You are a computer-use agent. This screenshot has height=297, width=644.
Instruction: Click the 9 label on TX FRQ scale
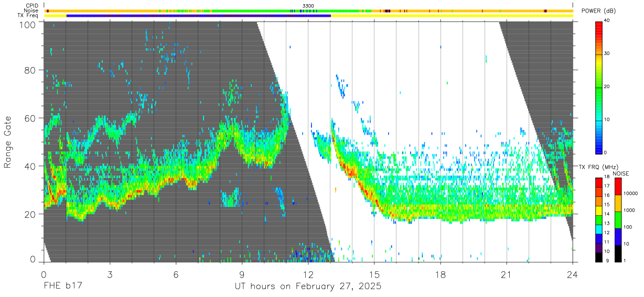pyautogui.click(x=608, y=260)
